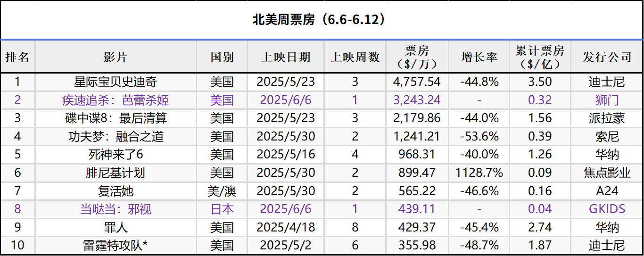Click growth rate -46.6%
The width and height of the screenshot is (644, 256).
(479, 191)
